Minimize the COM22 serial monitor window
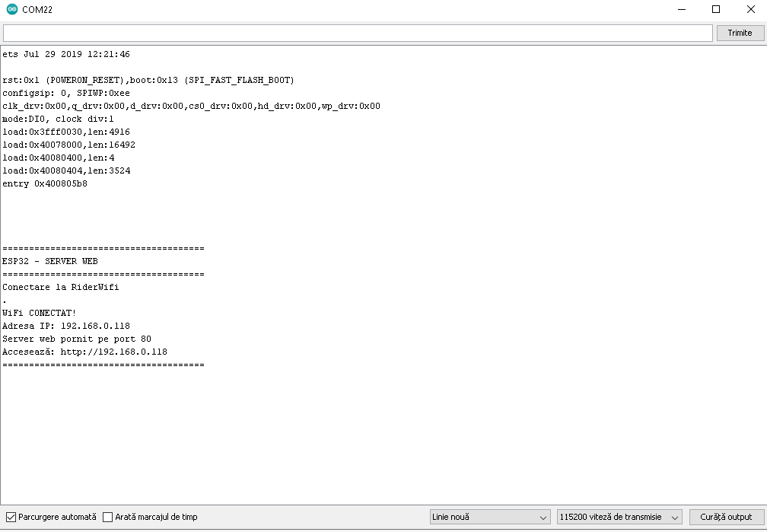 [x=681, y=10]
